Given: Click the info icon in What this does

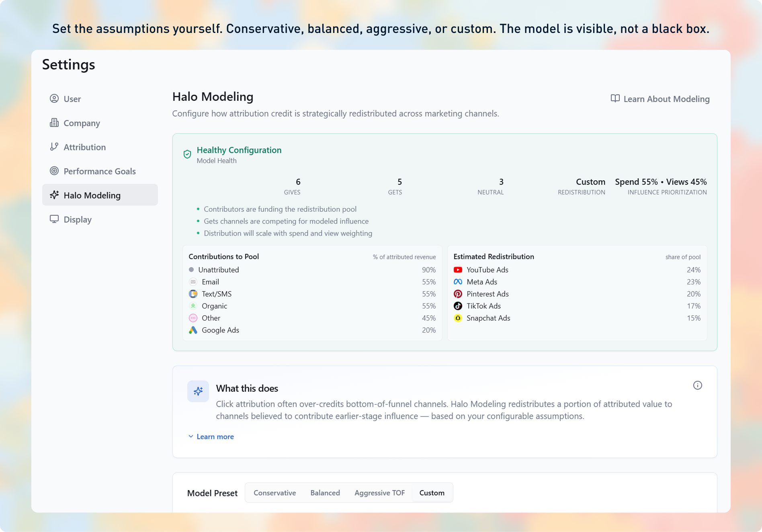Looking at the screenshot, I should click(x=698, y=385).
